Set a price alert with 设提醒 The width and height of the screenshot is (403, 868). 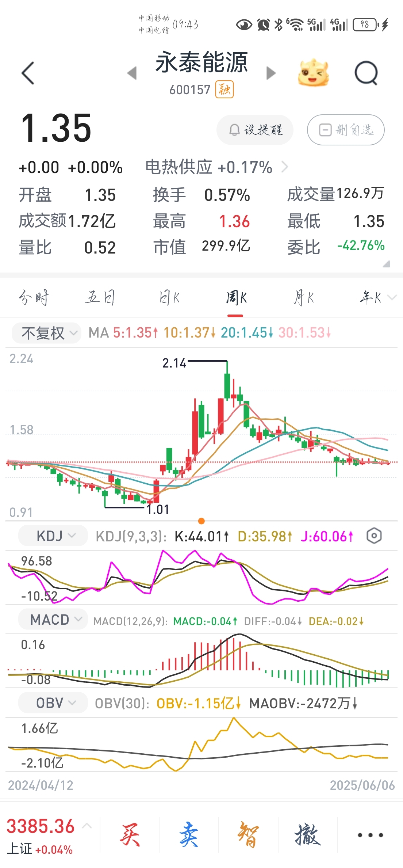255,130
